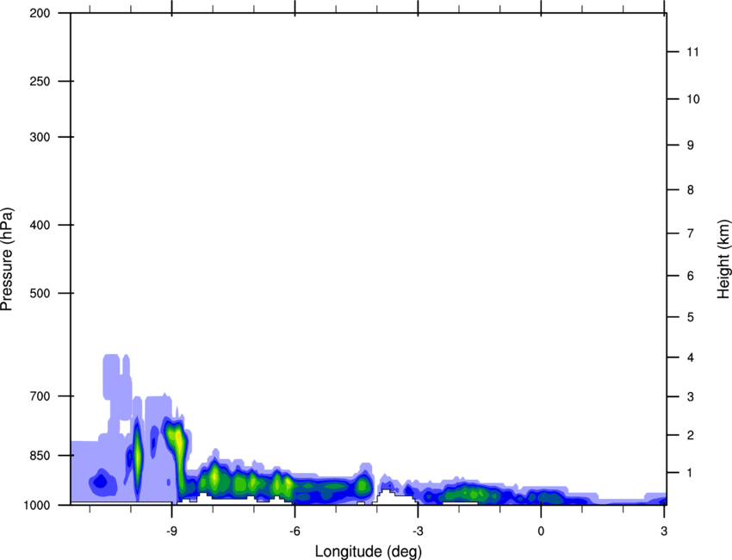732x560 pixels.
Task: Pick the 3 km height label
Action: tap(690, 397)
